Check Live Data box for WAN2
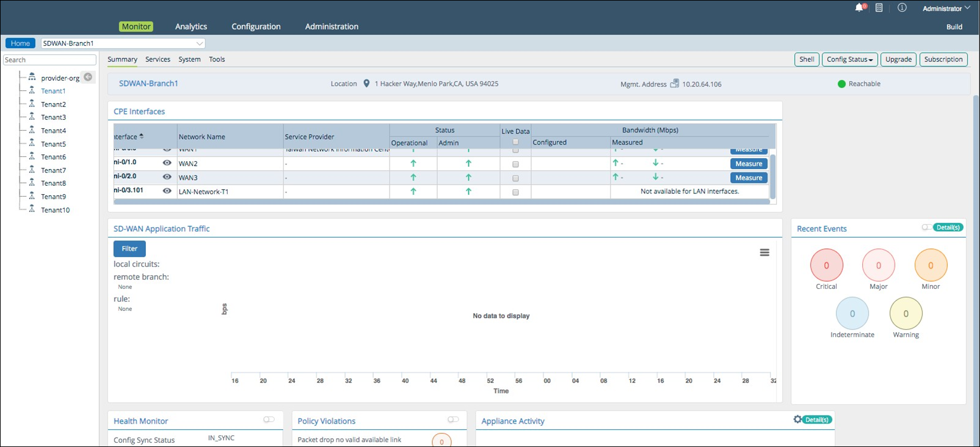Image resolution: width=980 pixels, height=447 pixels. pos(515,164)
